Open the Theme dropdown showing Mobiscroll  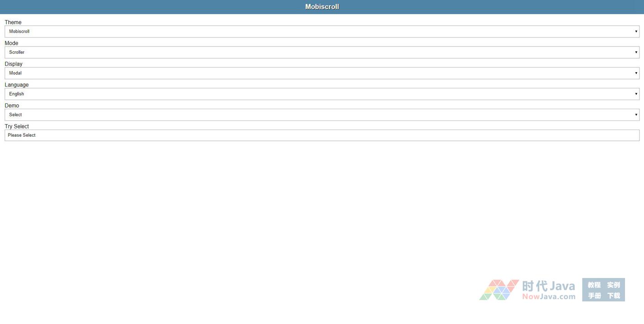click(x=322, y=32)
